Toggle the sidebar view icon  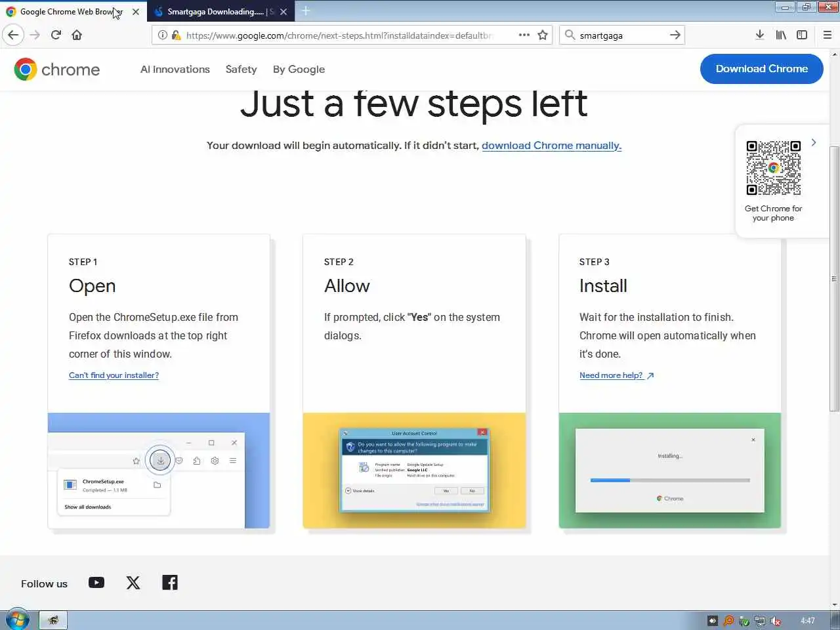click(x=802, y=35)
